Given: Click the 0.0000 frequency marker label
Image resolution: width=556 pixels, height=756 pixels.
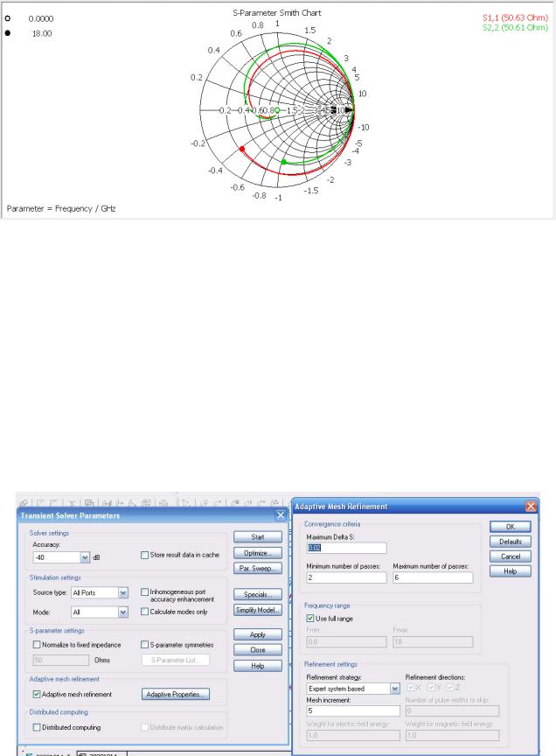Looking at the screenshot, I should [x=41, y=18].
